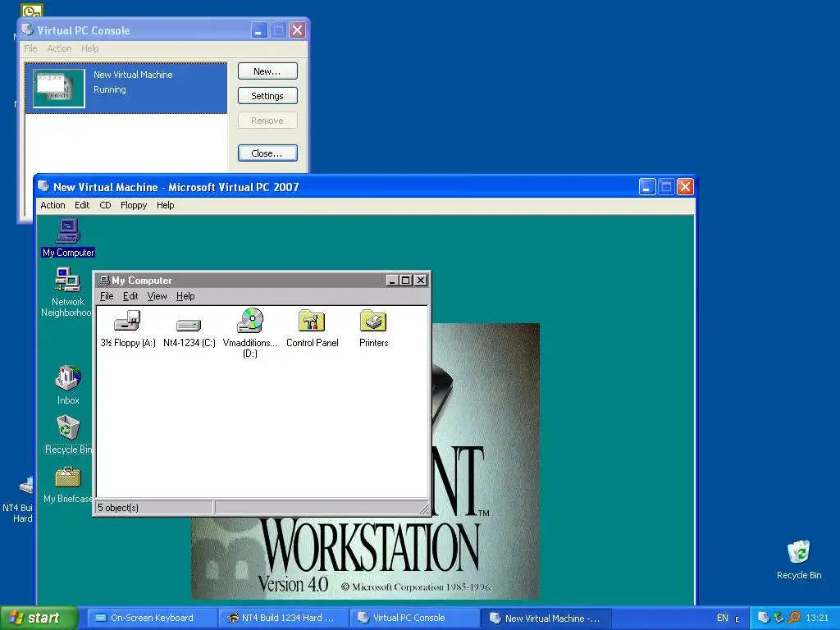Click the NT4 Build Hard disk icon on host desktop
Viewport: 840px width, 630px height.
coord(25,486)
